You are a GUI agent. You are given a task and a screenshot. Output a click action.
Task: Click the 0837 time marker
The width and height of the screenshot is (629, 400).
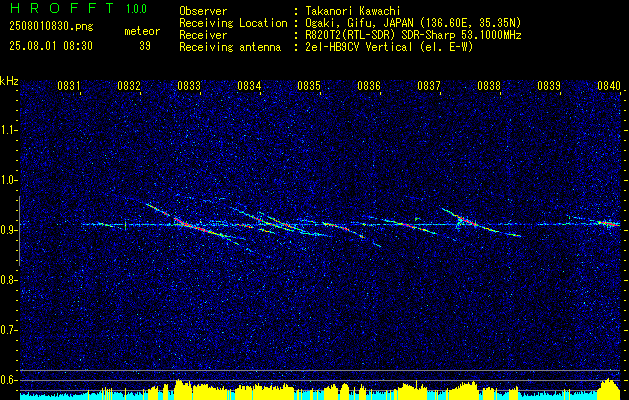tap(429, 85)
